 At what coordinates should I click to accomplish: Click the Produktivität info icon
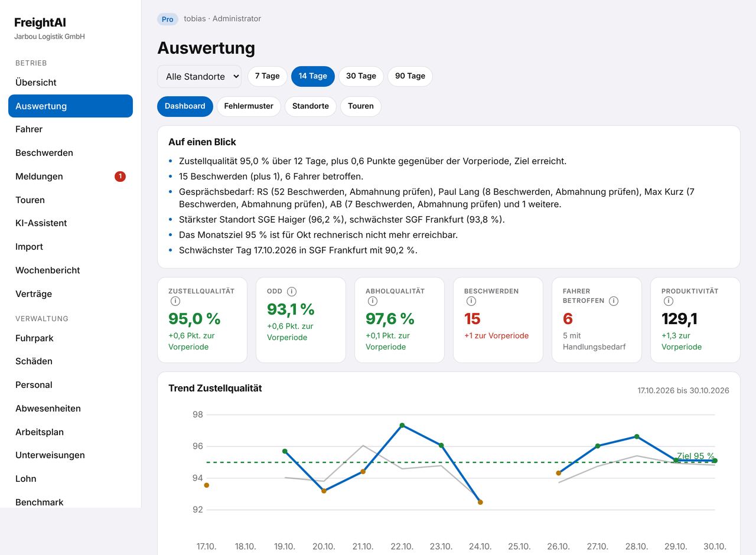669,301
